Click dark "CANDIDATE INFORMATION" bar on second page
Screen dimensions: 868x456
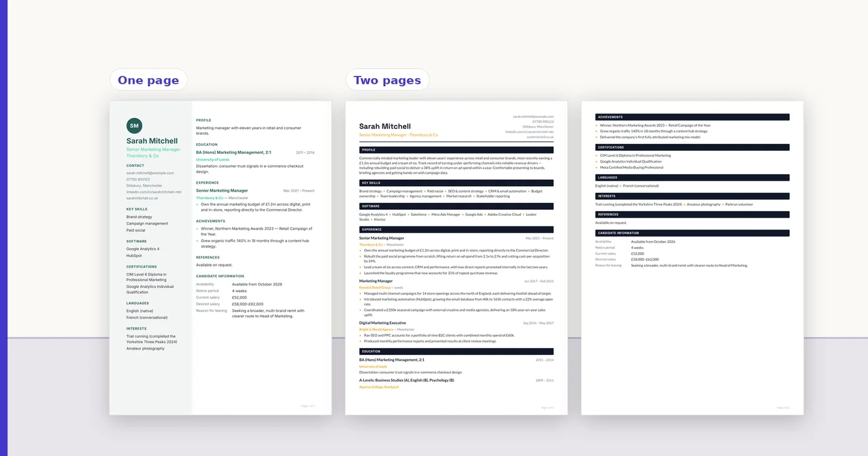pyautogui.click(x=693, y=233)
